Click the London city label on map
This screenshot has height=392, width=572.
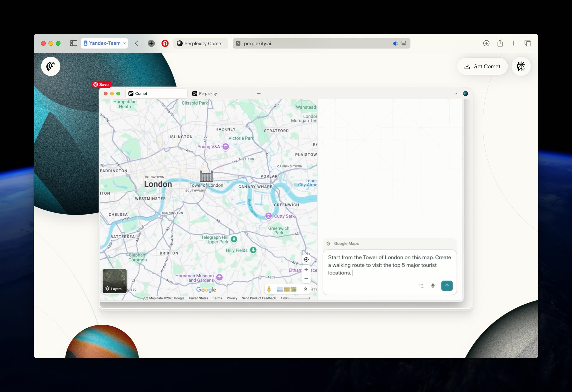click(x=158, y=184)
